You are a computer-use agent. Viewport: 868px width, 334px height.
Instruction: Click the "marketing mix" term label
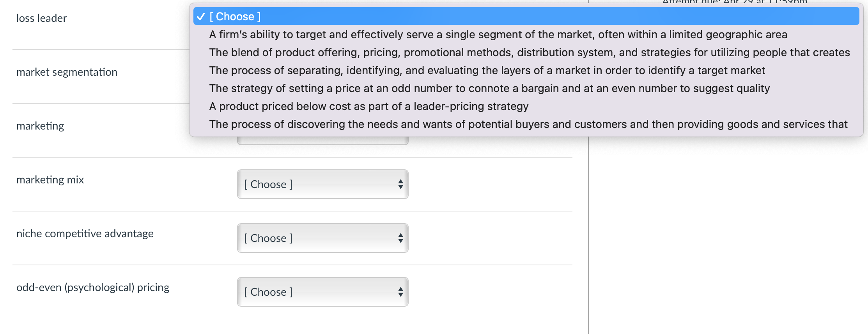pyautogui.click(x=50, y=180)
